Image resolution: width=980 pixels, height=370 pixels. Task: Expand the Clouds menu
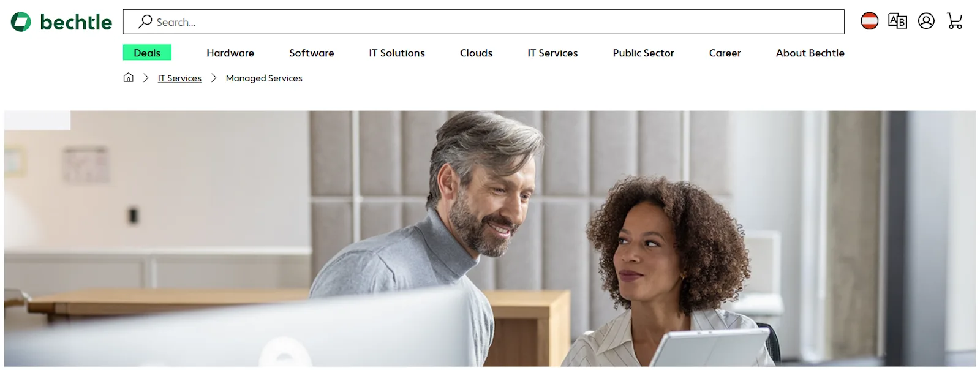click(x=477, y=53)
